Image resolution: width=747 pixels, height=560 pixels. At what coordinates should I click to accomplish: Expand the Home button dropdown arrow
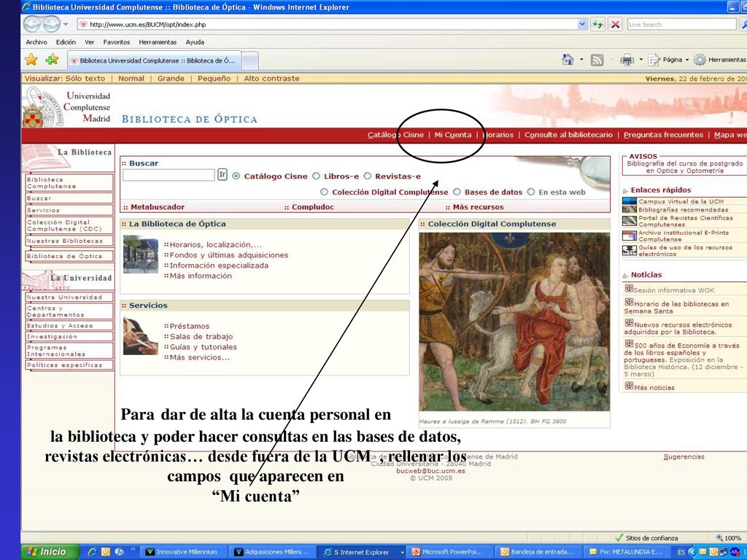581,60
